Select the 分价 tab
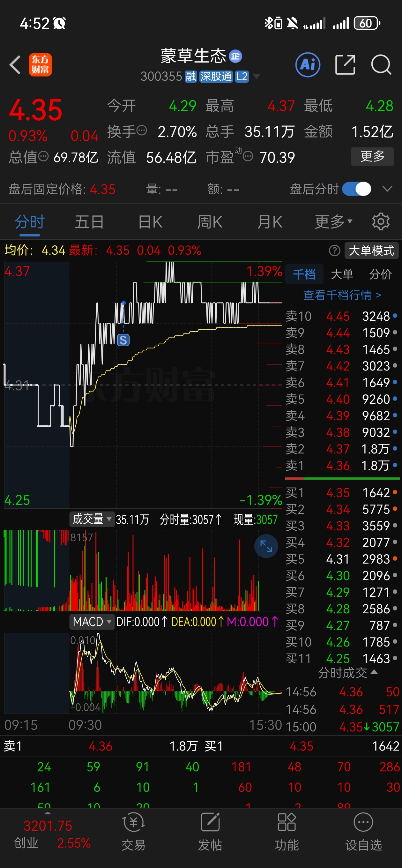This screenshot has width=402, height=868. [x=380, y=274]
